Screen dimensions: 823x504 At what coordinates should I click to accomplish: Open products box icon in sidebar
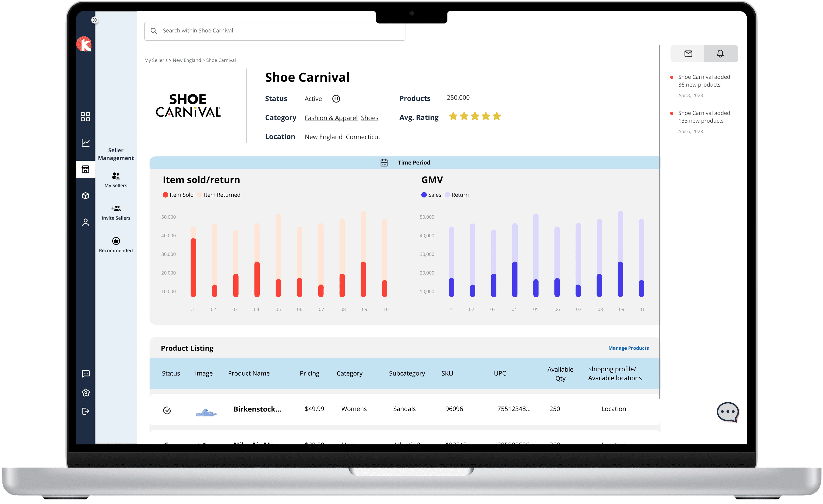click(x=86, y=196)
